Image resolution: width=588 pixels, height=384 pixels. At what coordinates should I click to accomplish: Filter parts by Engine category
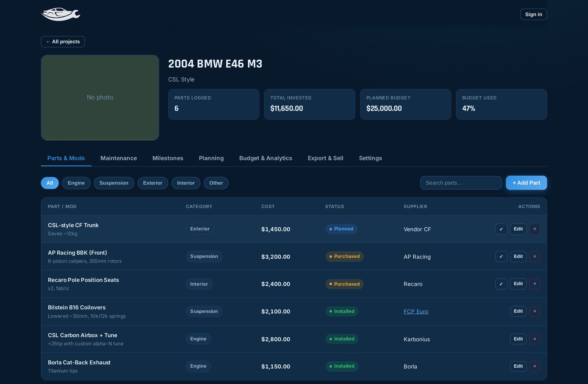click(x=76, y=183)
